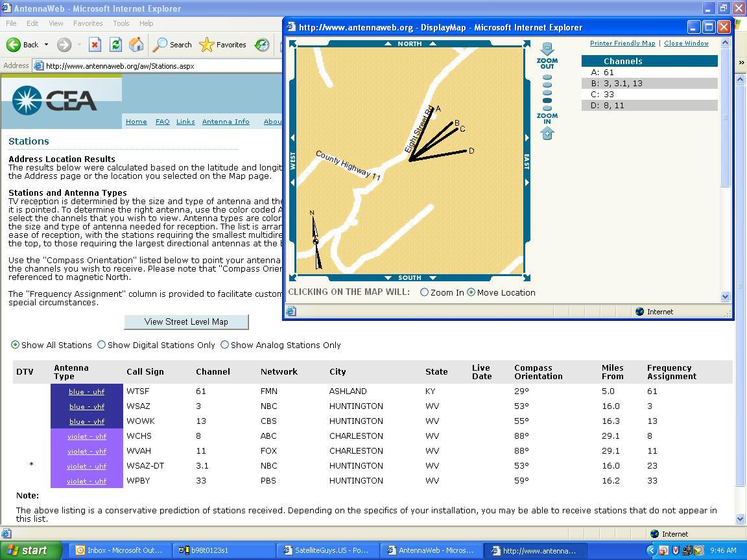Viewport: 747px width, 560px height.
Task: Open the Favorites menu
Action: 88,23
